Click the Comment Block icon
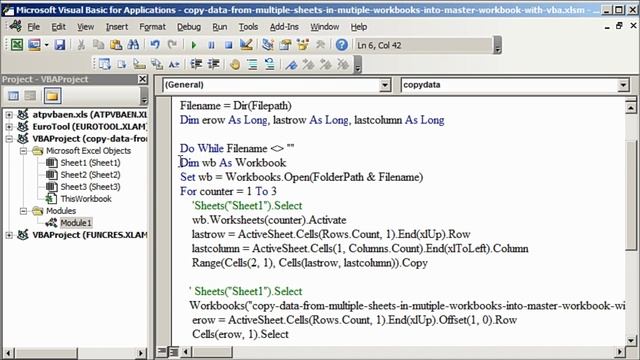Viewport: 640px width, 360px height. (x=252, y=64)
